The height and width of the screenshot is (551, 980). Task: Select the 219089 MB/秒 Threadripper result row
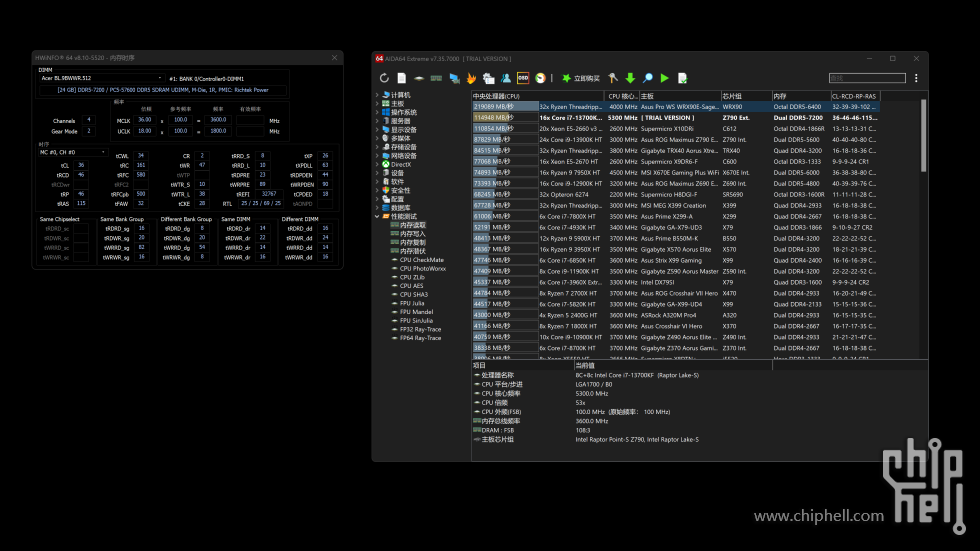click(675, 107)
